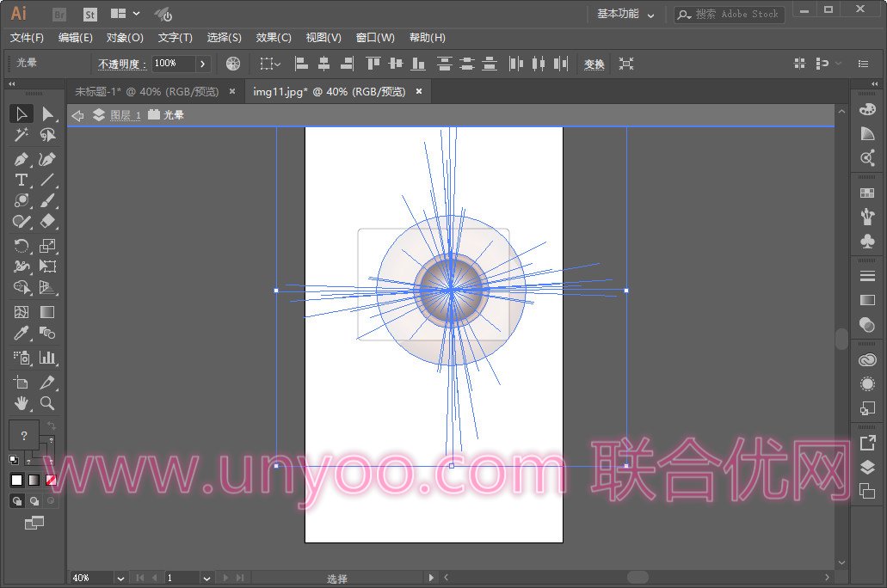This screenshot has width=887, height=588.
Task: Open the 基本功能 workspace dropdown
Action: (x=625, y=15)
